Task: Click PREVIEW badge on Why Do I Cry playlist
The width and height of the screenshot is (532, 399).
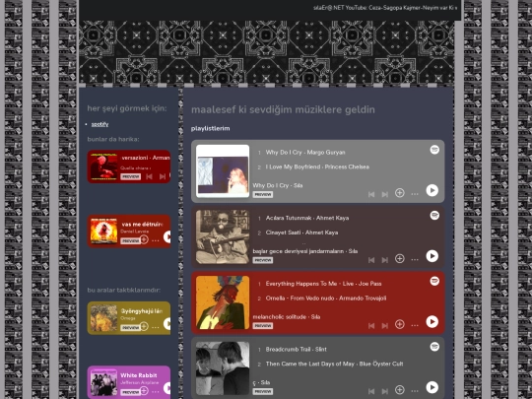Action: click(263, 195)
